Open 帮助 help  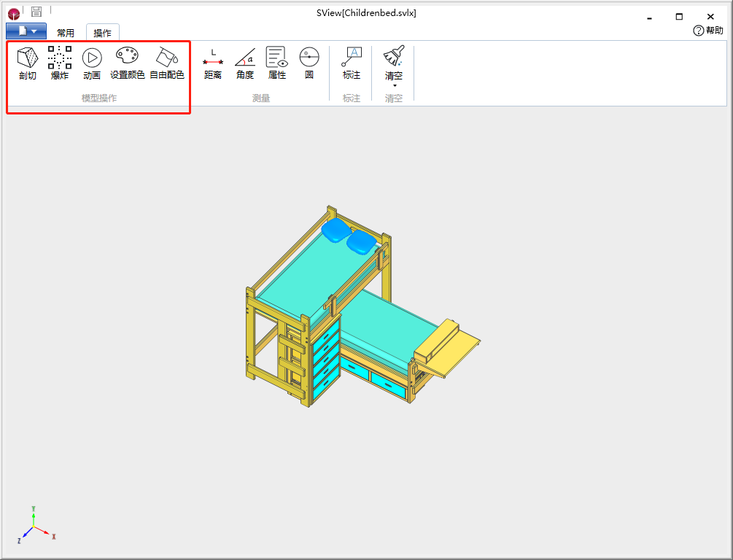coord(708,31)
